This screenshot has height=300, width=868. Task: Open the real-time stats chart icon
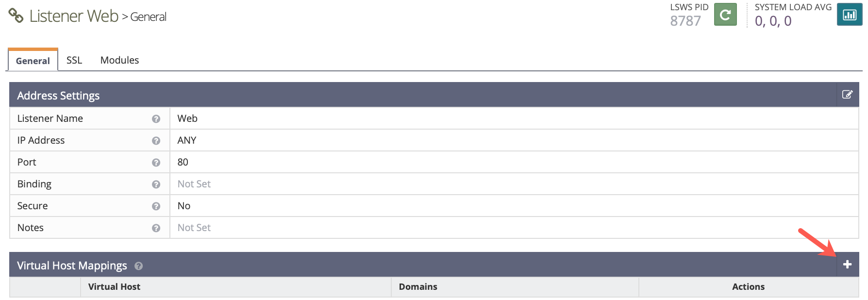click(x=850, y=15)
